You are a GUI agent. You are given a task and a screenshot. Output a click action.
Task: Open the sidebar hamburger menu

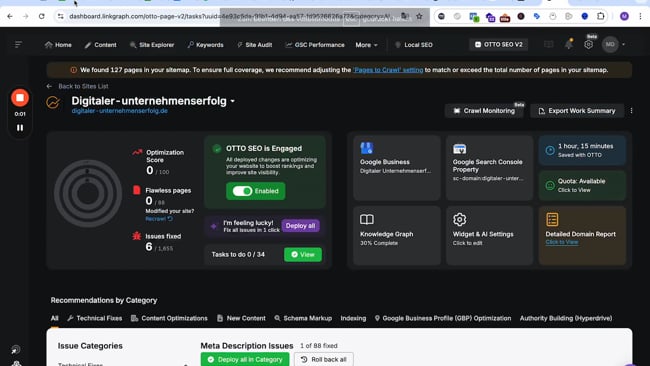[18, 44]
